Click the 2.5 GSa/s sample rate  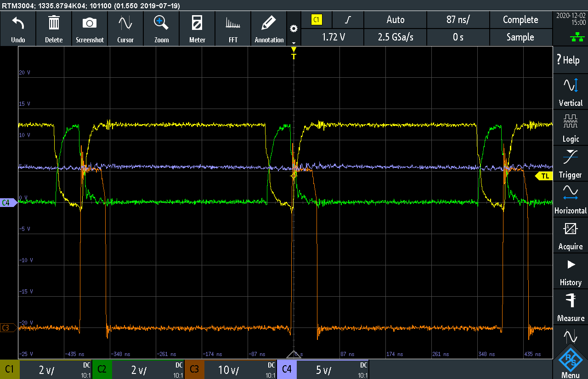(x=396, y=37)
